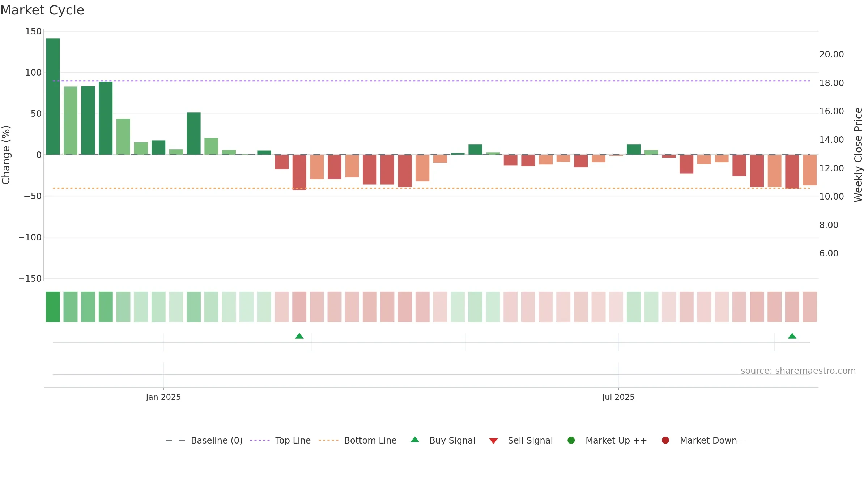Click the 150 tick label on left axis
Screen dimensions: 868x488
[x=33, y=31]
